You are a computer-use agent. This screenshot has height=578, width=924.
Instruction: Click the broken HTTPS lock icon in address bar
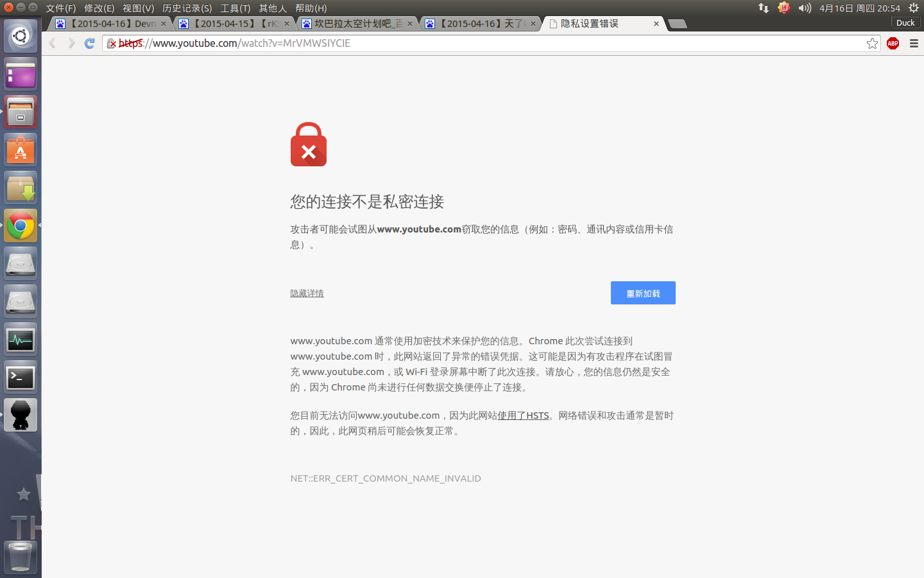[x=112, y=44]
